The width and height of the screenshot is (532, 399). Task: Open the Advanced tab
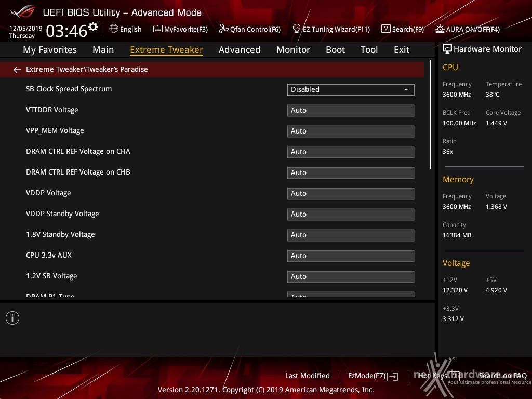(240, 50)
